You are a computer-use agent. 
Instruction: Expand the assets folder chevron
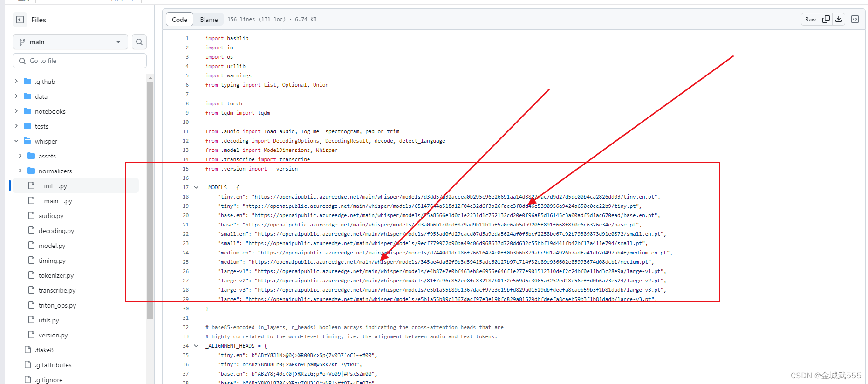[x=20, y=156]
